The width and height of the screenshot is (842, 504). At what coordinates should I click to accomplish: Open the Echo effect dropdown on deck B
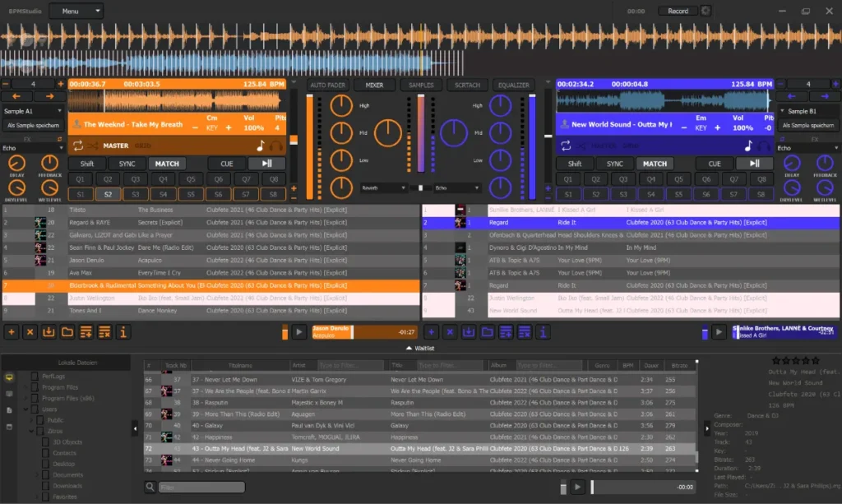pos(808,148)
